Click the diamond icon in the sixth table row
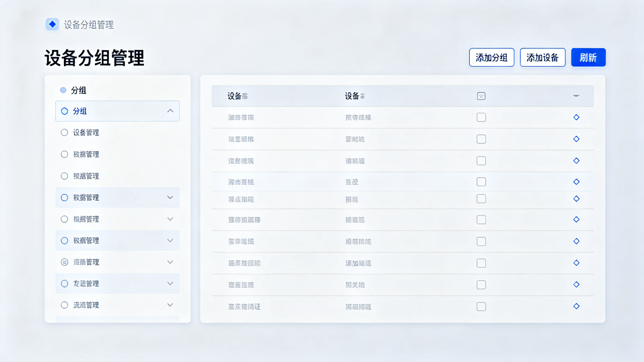This screenshot has height=362, width=644. 576,219
